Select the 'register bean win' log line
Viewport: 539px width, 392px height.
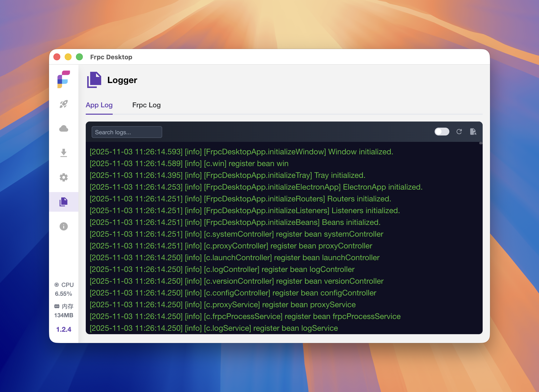189,163
